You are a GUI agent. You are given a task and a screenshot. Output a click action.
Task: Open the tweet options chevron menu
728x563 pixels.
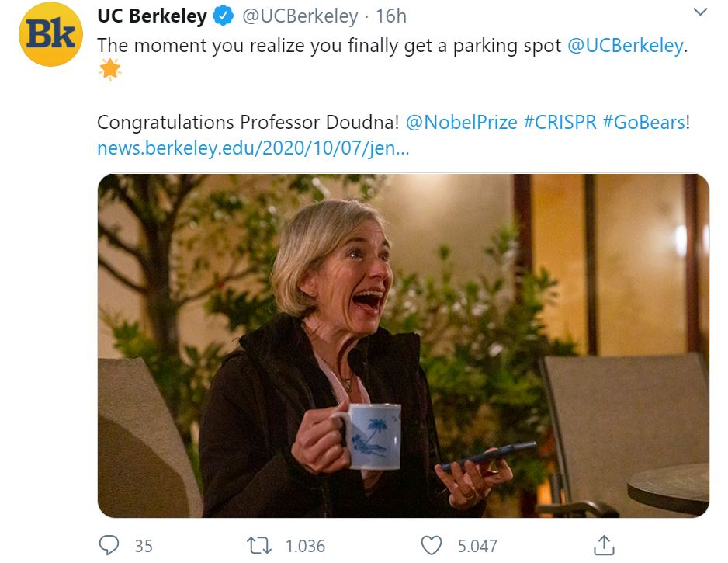[x=700, y=12]
